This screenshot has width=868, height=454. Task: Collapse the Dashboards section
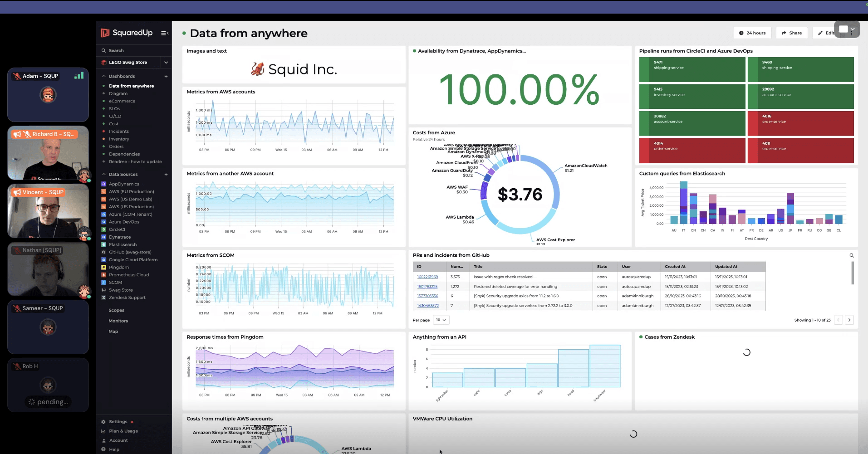(x=104, y=76)
